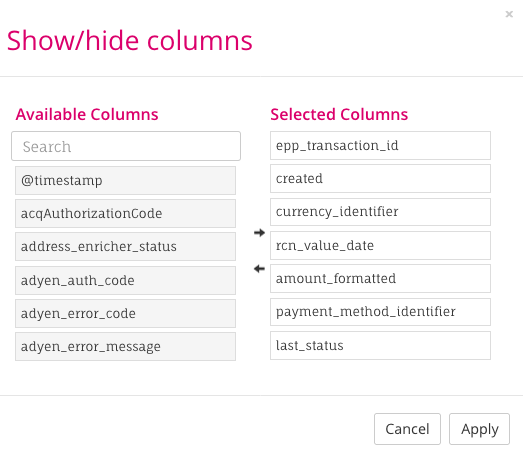Focus the Search available columns field
This screenshot has height=456, width=523.
[126, 146]
